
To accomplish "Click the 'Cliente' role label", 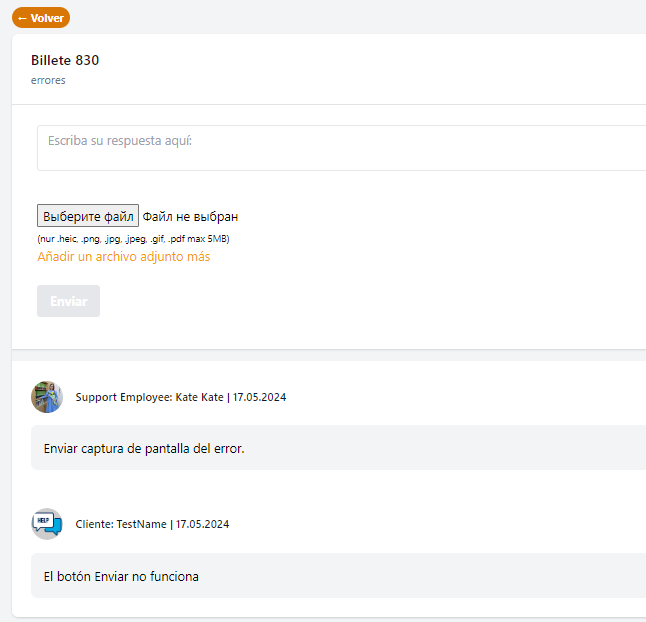I will [94, 524].
